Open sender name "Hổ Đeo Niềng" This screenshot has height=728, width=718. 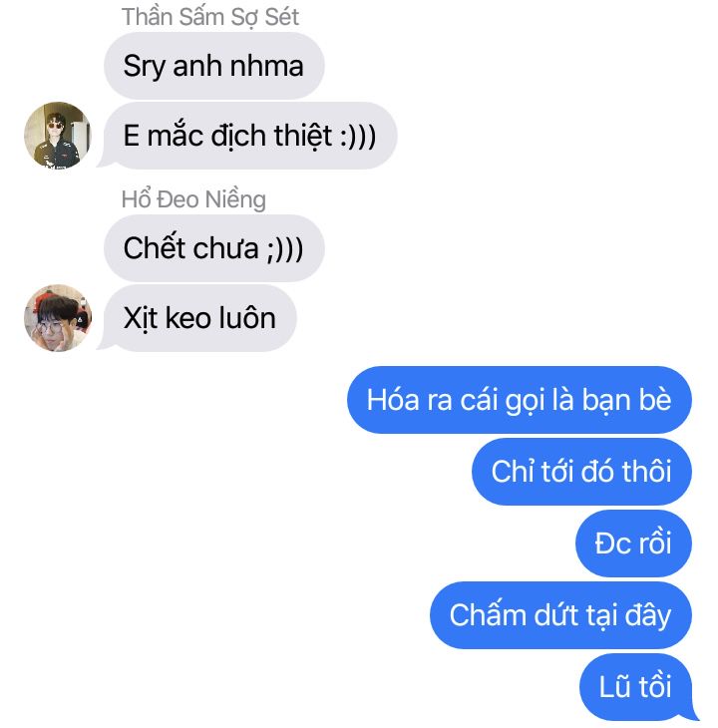[x=193, y=199]
